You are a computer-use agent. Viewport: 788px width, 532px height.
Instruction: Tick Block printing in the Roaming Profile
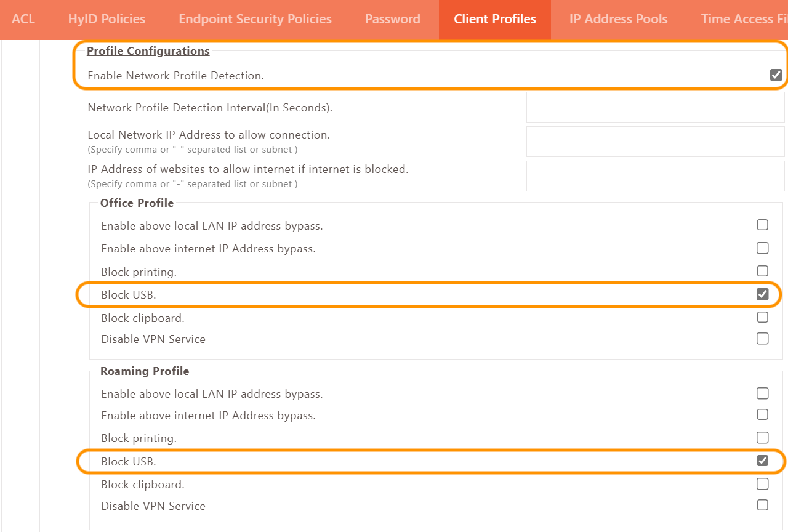click(x=763, y=438)
